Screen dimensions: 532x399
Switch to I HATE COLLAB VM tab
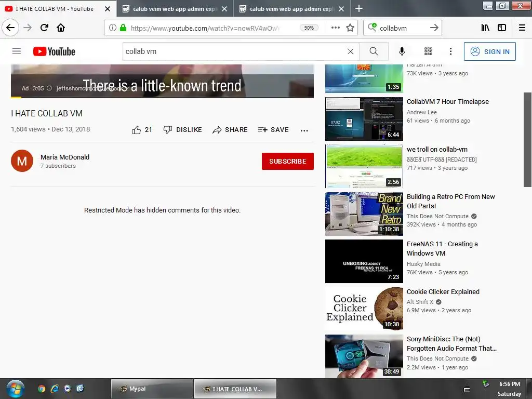[x=54, y=9]
